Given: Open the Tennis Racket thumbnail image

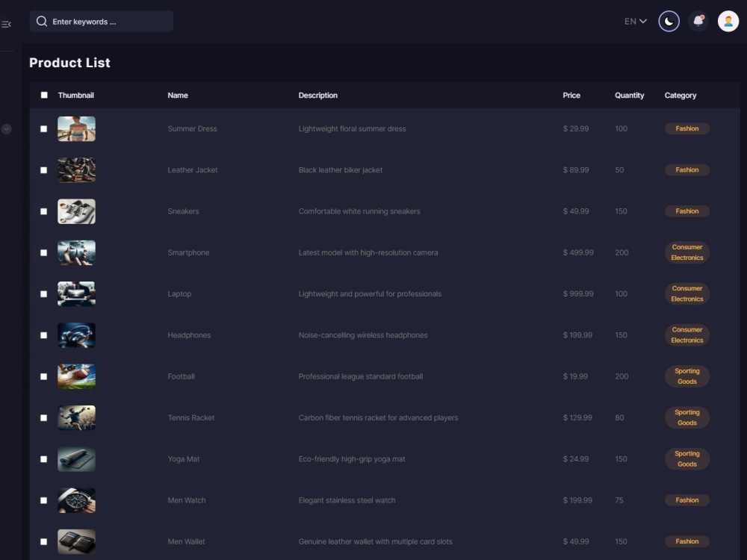Looking at the screenshot, I should 76,417.
